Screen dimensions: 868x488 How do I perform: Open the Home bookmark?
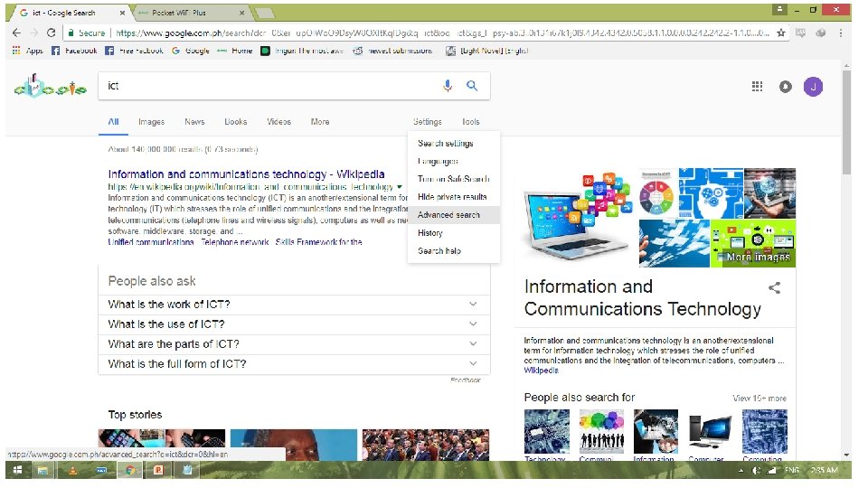[235, 51]
